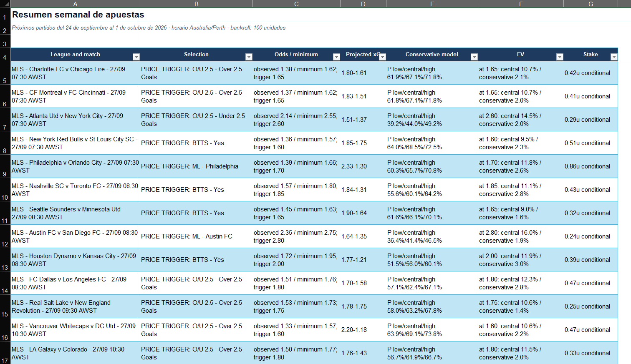
Task: Open the Projected xG filter dropdown
Action: (382, 57)
